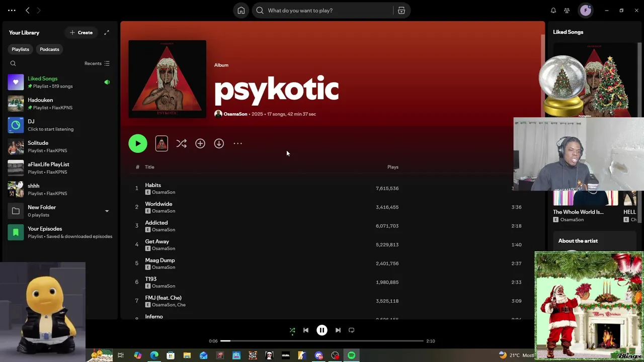Open Hadouken playlist
The width and height of the screenshot is (644, 362).
[60, 104]
